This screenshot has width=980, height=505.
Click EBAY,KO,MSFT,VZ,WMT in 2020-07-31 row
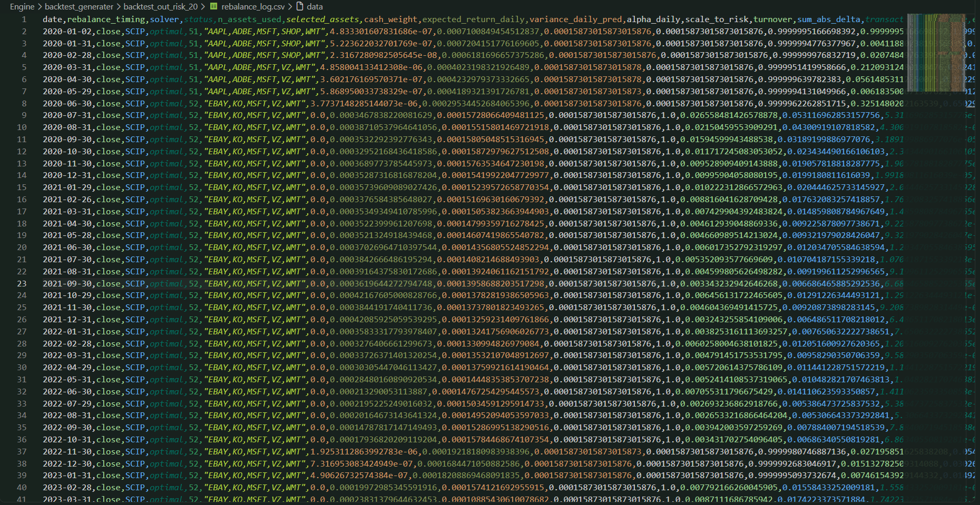pos(254,115)
